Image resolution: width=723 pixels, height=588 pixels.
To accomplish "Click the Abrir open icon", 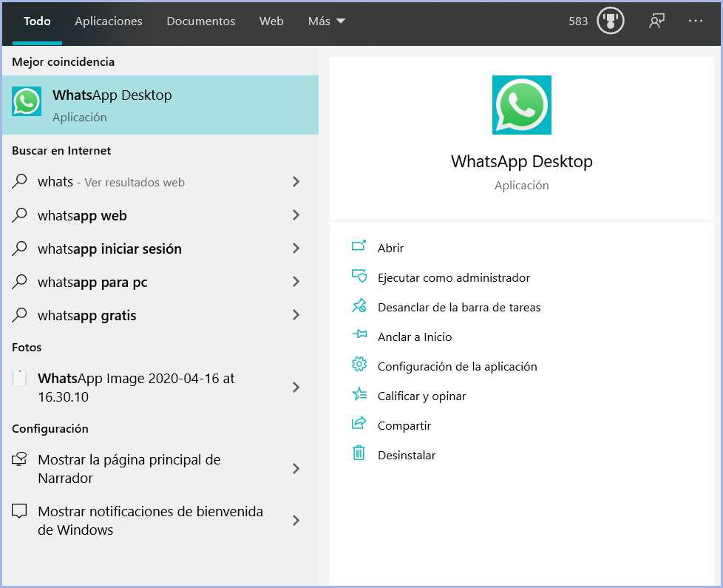I will pos(359,248).
